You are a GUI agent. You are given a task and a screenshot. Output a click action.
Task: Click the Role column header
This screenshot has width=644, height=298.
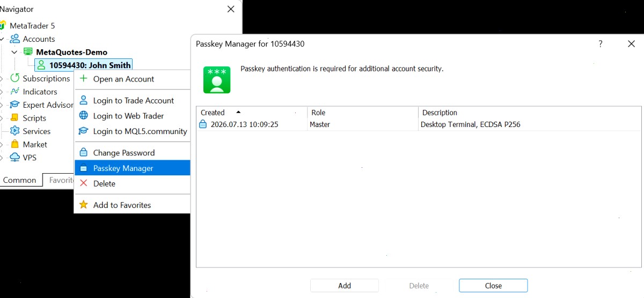click(x=363, y=113)
